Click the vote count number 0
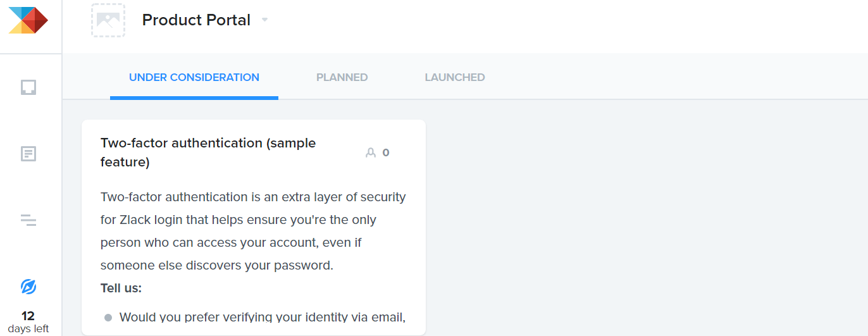 pos(386,152)
